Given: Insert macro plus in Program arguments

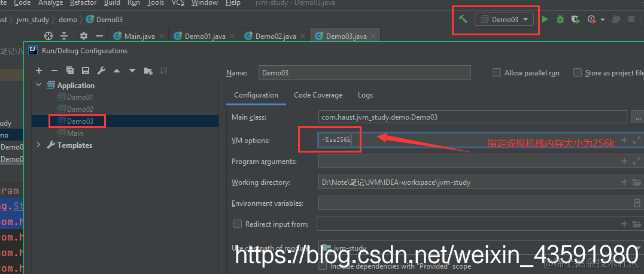Looking at the screenshot, I should pyautogui.click(x=624, y=160).
